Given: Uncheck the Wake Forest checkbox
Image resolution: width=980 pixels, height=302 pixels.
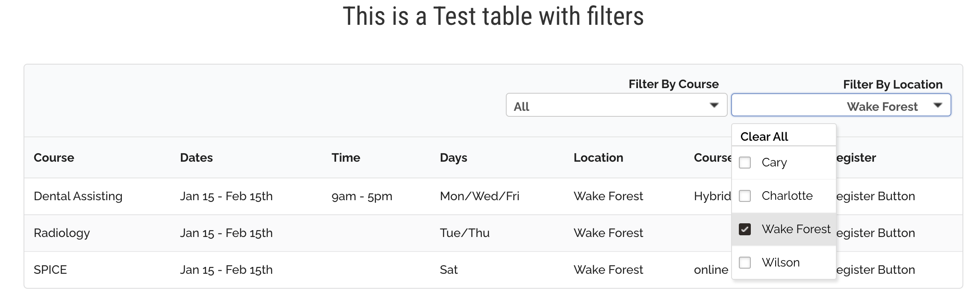Looking at the screenshot, I should click(x=745, y=229).
